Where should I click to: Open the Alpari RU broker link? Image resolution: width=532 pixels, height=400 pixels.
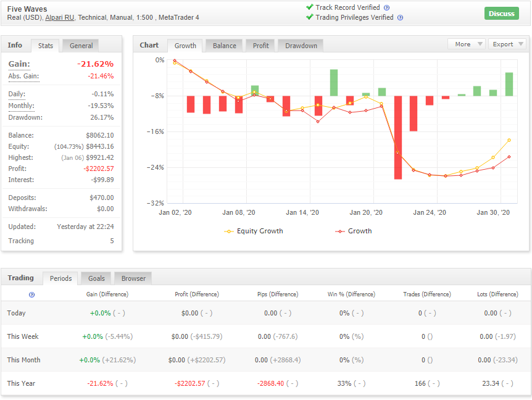(x=60, y=18)
